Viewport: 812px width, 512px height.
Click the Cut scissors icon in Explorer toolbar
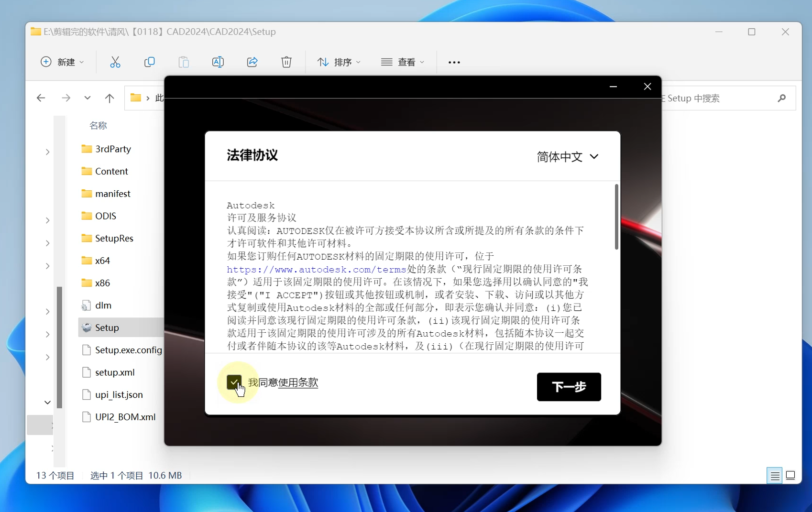(x=115, y=62)
